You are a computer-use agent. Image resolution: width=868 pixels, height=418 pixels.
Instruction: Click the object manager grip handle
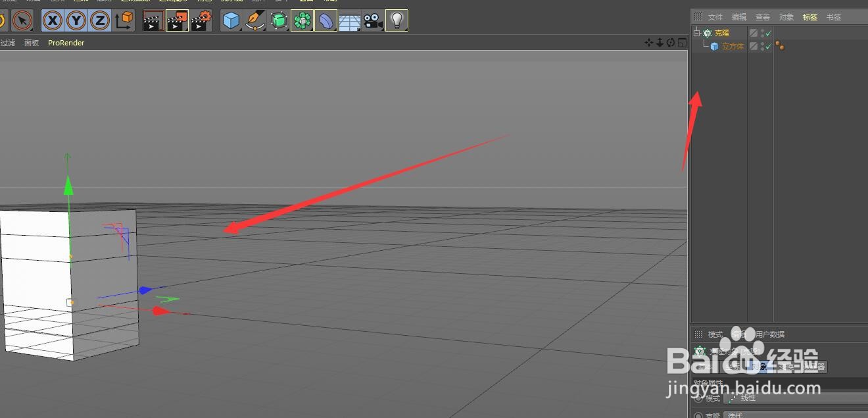(698, 17)
